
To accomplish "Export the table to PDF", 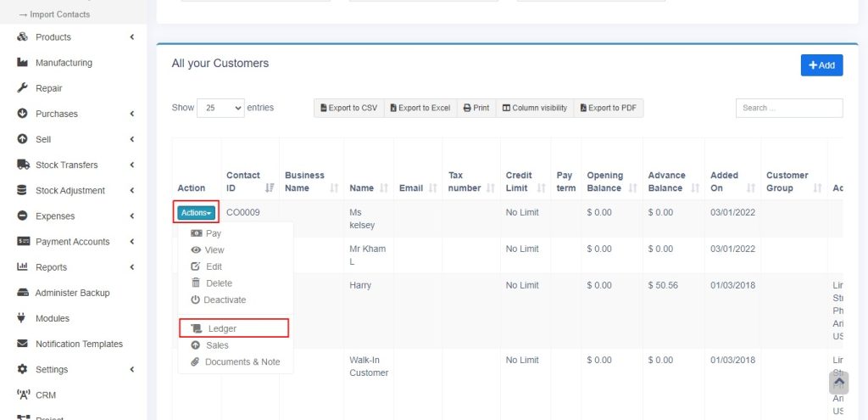I will click(x=608, y=108).
